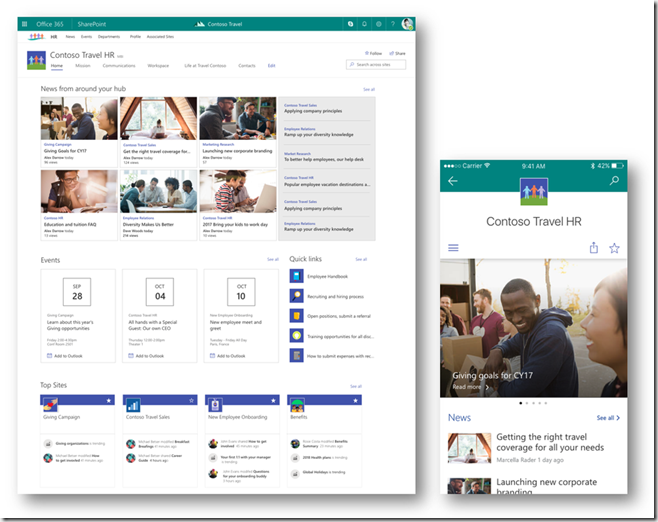Open Employee Handbook quick link icon
Image resolution: width=658 pixels, height=522 pixels.
point(297,276)
